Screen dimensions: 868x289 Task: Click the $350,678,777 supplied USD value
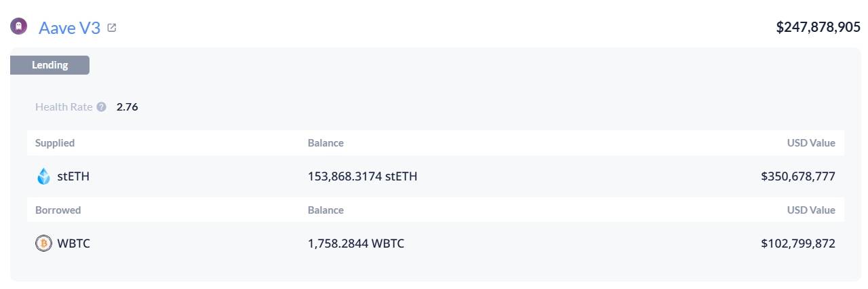coord(798,176)
